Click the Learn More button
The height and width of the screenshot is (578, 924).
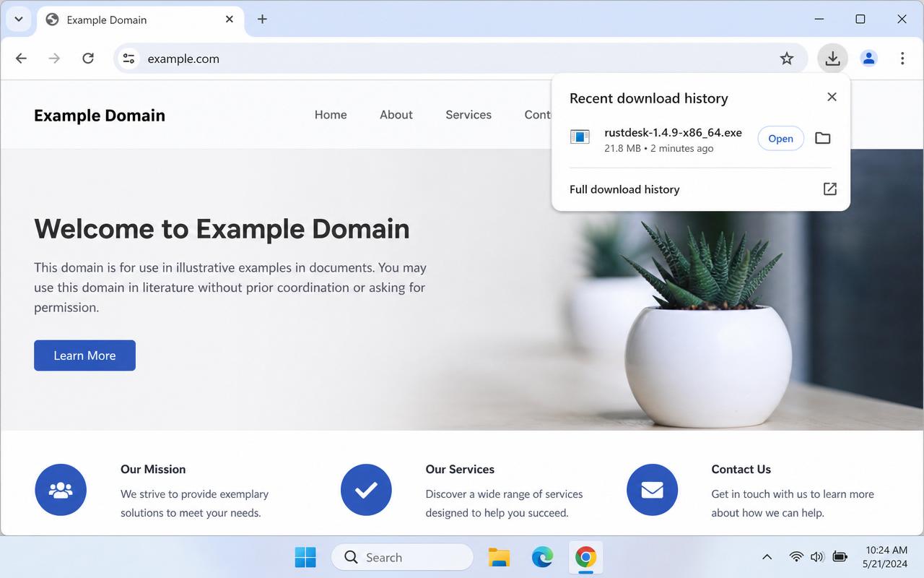pos(84,355)
